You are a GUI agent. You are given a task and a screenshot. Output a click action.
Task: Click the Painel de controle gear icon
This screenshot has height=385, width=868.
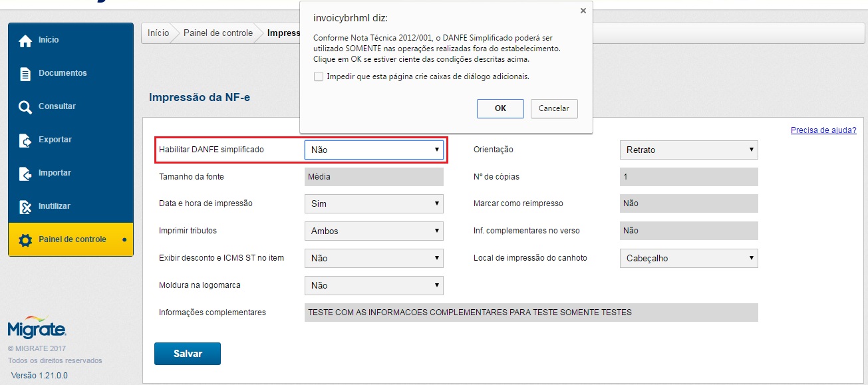(25, 240)
